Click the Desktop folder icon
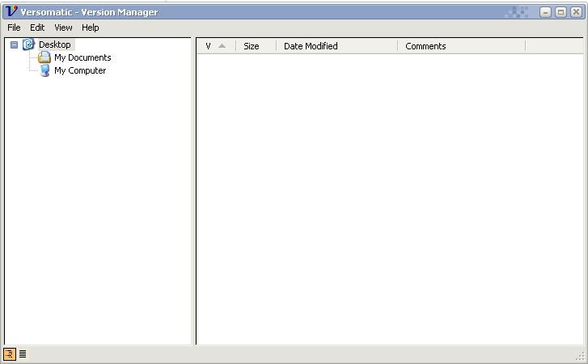This screenshot has height=364, width=588. [28, 44]
